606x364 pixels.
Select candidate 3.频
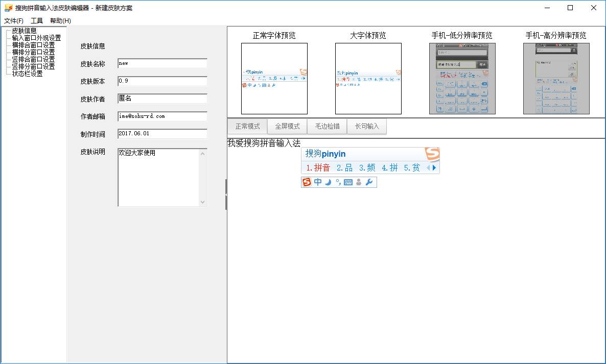click(367, 167)
